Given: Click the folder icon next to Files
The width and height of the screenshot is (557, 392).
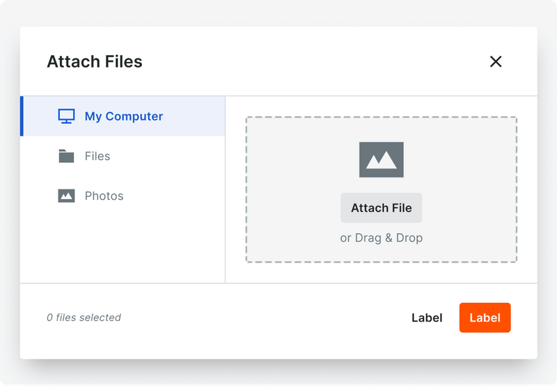Looking at the screenshot, I should point(66,156).
